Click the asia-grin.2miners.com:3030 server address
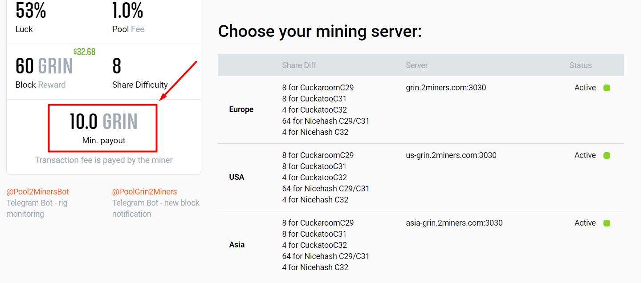Viewport: 644px width, 283px height. coord(454,223)
